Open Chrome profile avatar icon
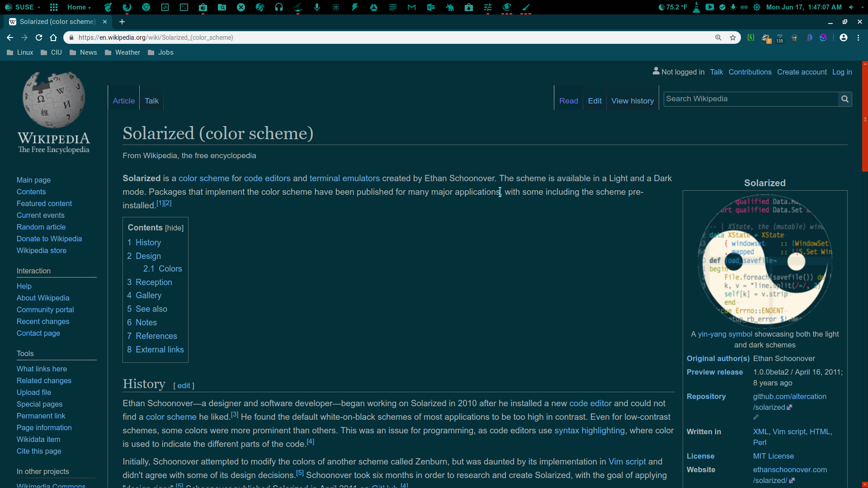The image size is (868, 488). 844,38
